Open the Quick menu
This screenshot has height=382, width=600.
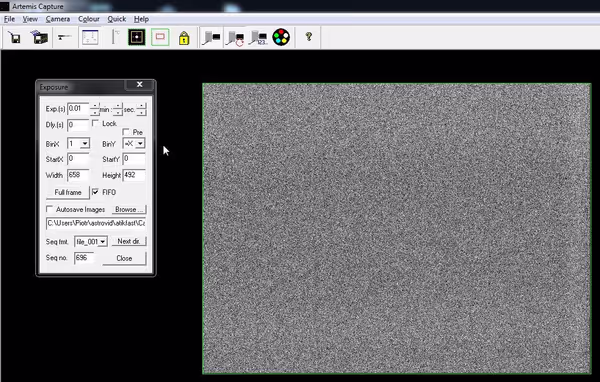pyautogui.click(x=117, y=19)
